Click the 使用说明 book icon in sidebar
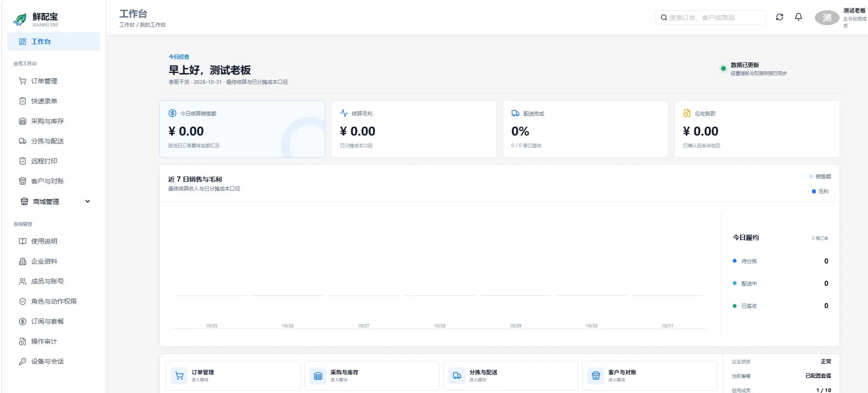Image resolution: width=868 pixels, height=393 pixels. (x=22, y=241)
